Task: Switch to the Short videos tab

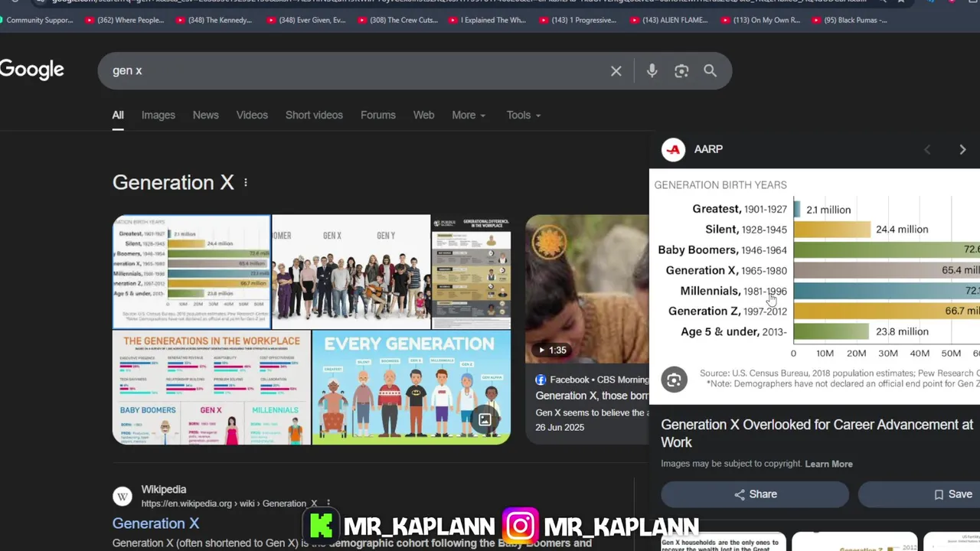Action: pyautogui.click(x=314, y=116)
